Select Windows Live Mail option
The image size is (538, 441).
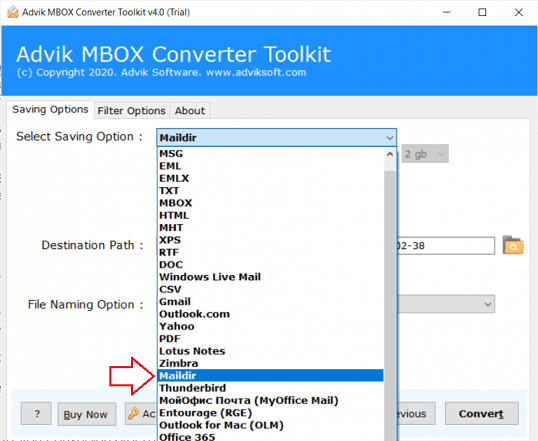click(x=270, y=277)
